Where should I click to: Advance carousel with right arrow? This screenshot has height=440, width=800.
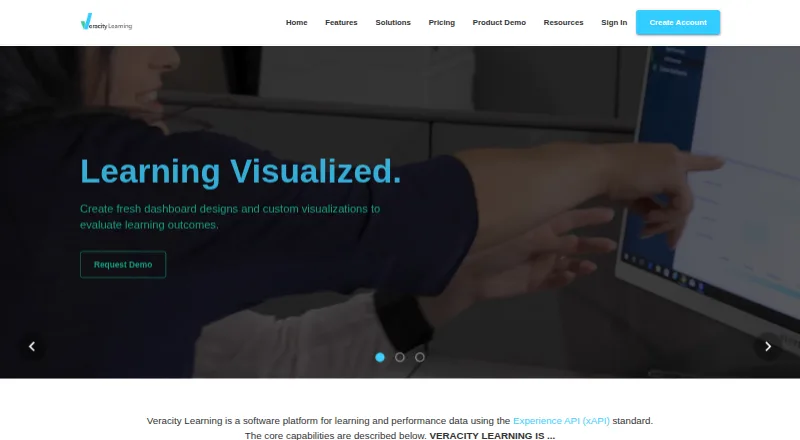click(767, 347)
